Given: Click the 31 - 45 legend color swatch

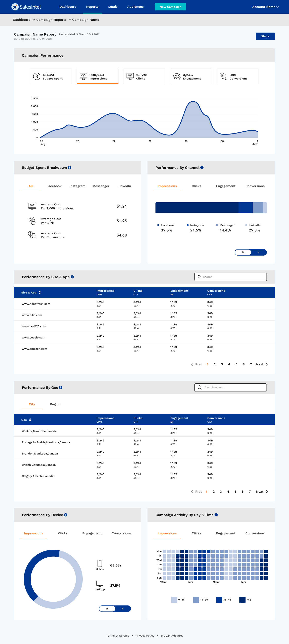Looking at the screenshot, I should point(219,600).
